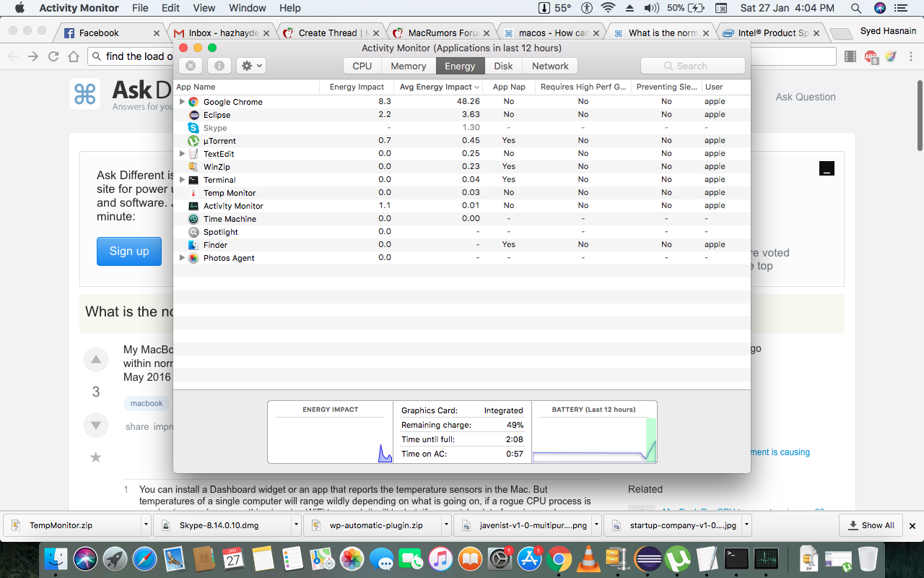924x578 pixels.
Task: Open TempMonitor.zip from downloads bar
Action: [72, 525]
